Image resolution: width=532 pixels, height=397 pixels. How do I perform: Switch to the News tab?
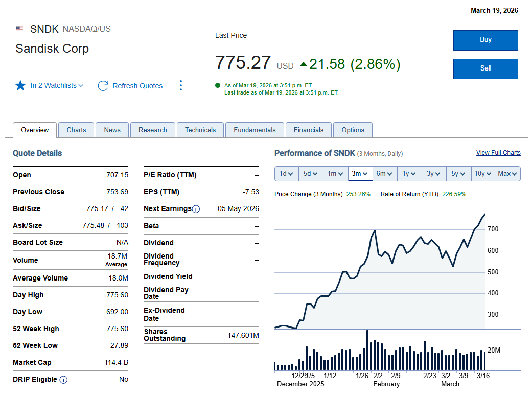pos(112,130)
